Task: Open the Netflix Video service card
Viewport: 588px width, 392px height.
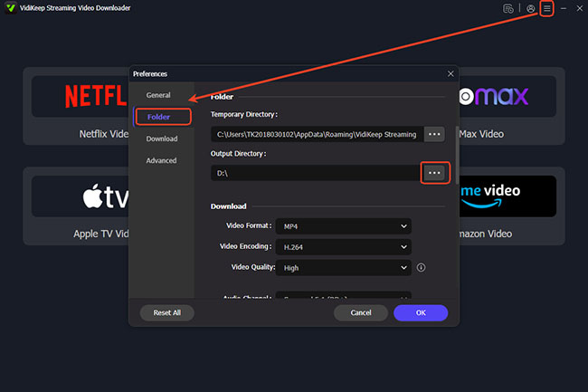Action: [x=76, y=106]
